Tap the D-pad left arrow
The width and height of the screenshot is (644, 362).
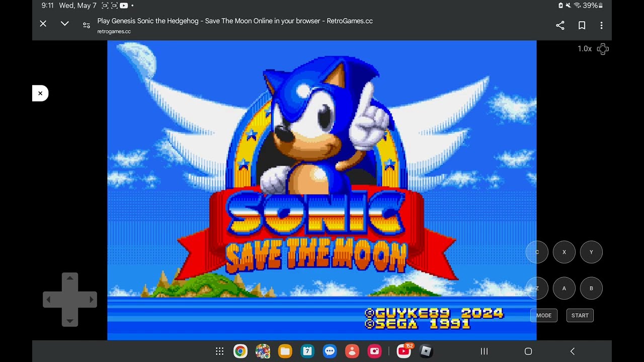tap(49, 300)
